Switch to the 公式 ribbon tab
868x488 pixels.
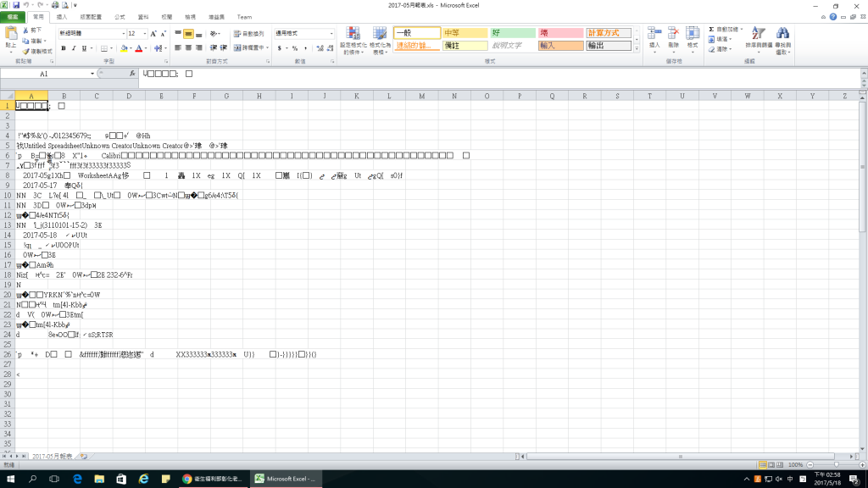pos(120,17)
